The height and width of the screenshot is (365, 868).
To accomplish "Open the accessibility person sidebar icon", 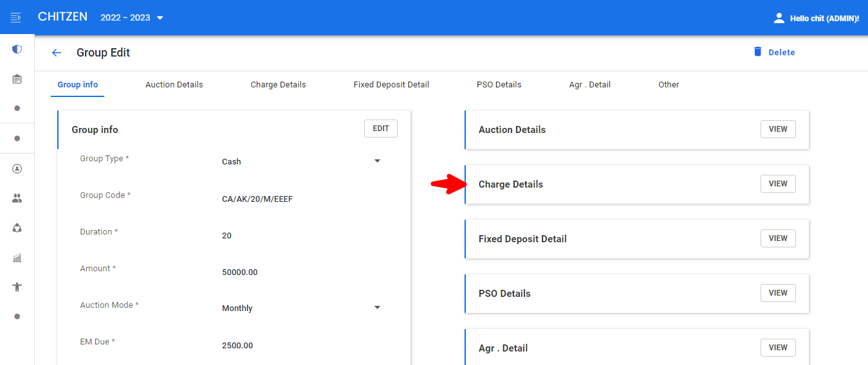I will coord(17,287).
